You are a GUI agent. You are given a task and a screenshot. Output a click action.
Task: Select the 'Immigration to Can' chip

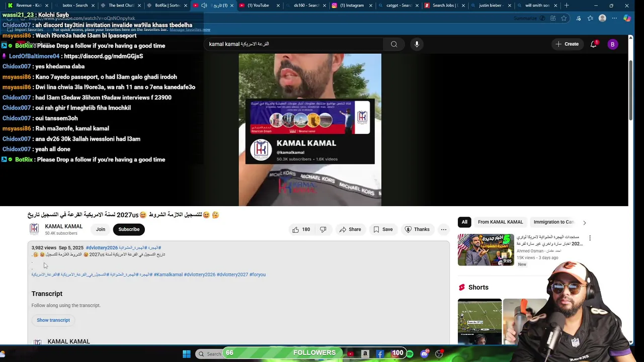pyautogui.click(x=553, y=222)
